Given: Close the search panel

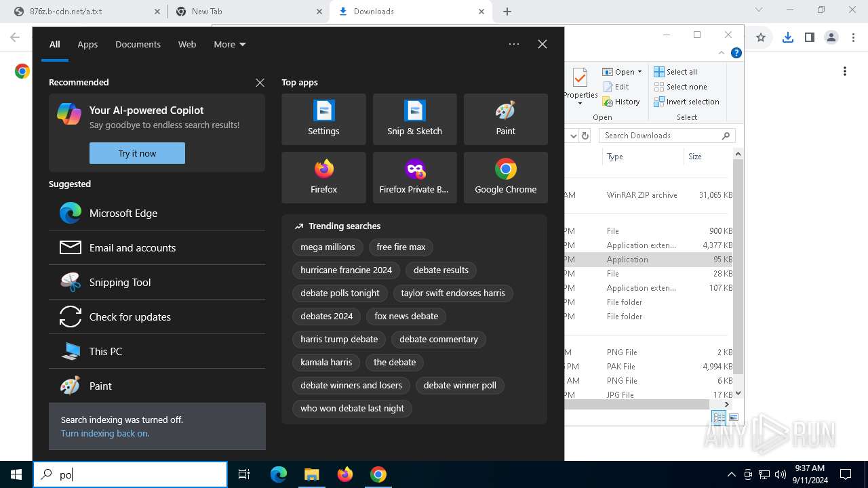Looking at the screenshot, I should click(542, 44).
